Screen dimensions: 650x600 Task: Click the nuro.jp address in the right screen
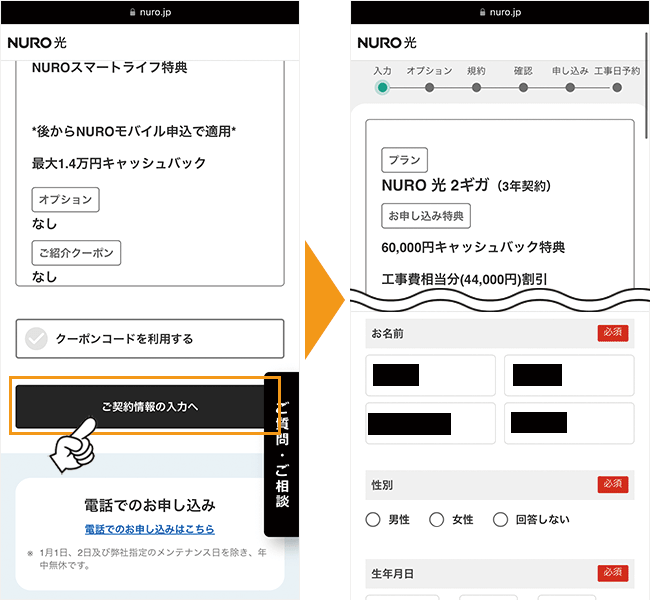(x=505, y=12)
